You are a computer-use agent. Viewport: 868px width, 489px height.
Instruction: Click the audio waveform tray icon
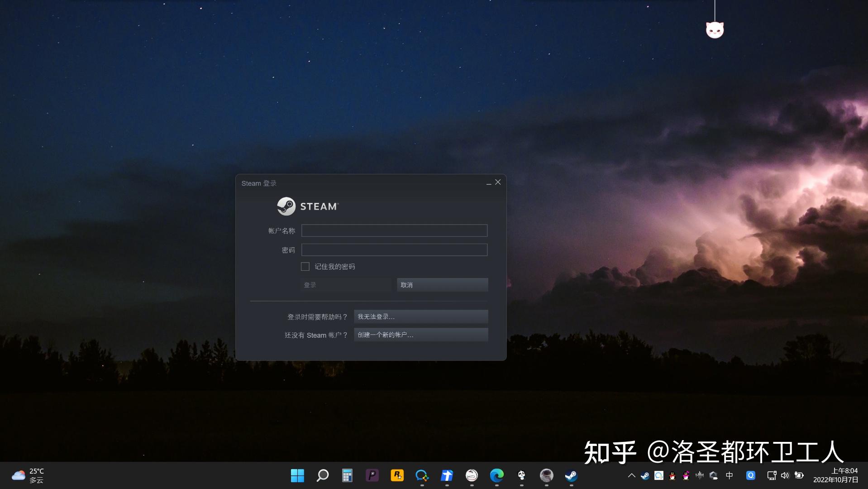pos(700,475)
